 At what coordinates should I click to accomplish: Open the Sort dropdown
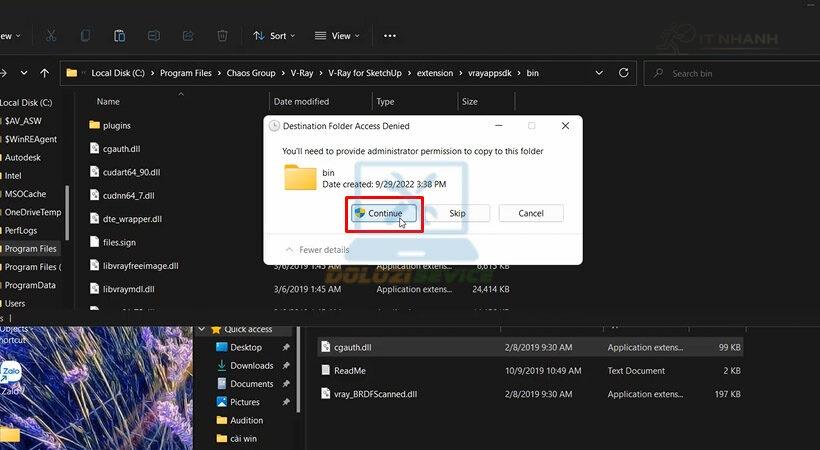274,36
